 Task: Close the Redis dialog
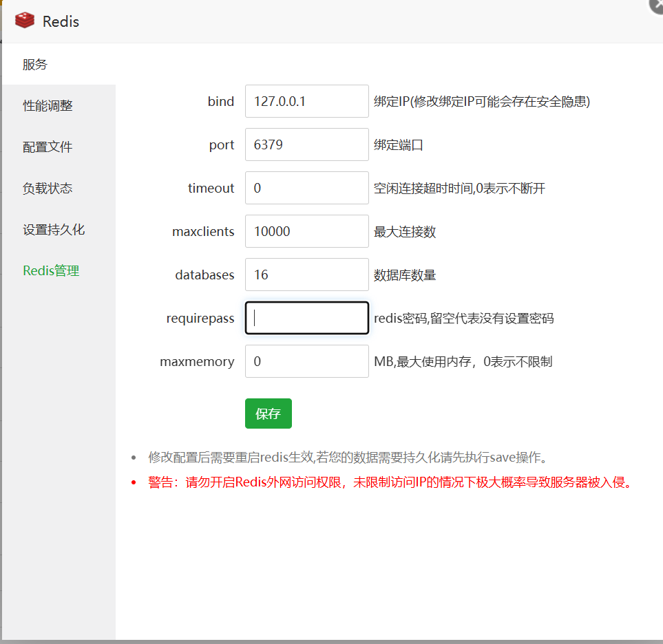tap(657, 5)
